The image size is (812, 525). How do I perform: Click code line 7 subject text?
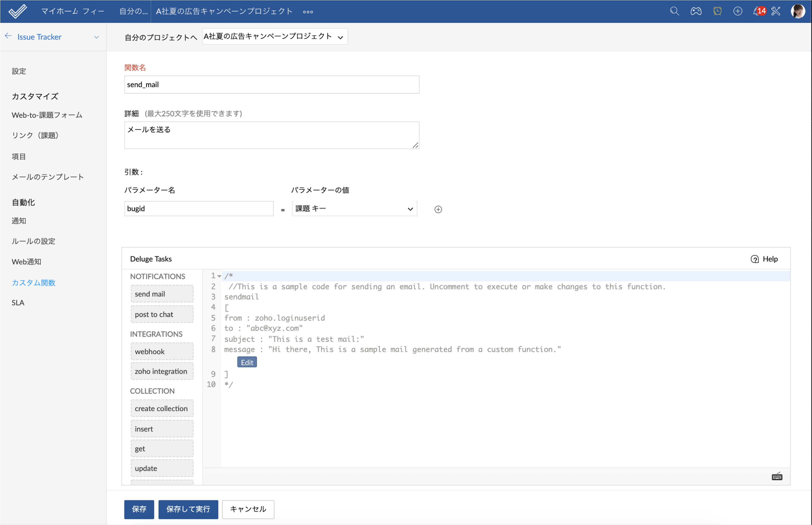pos(294,339)
